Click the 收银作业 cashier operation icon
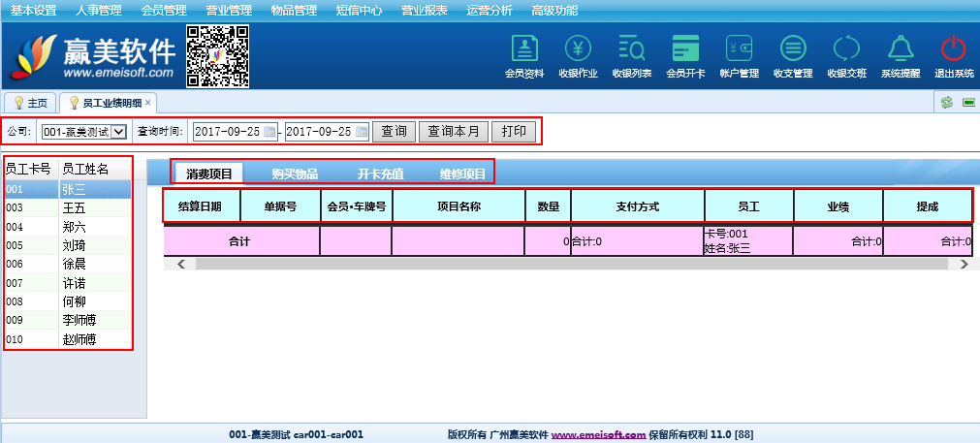980x443 pixels. point(578,48)
